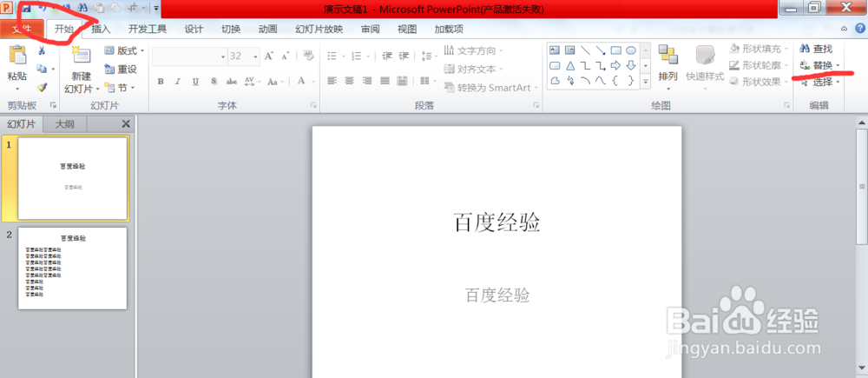Screen dimensions: 868x378
Task: Select the text box shape
Action: [x=555, y=50]
